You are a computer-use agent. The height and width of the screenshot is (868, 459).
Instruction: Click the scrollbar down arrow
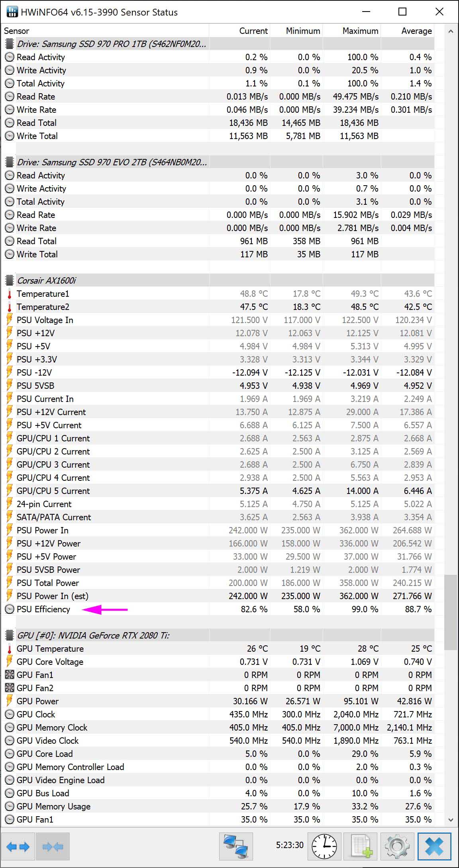tap(451, 820)
